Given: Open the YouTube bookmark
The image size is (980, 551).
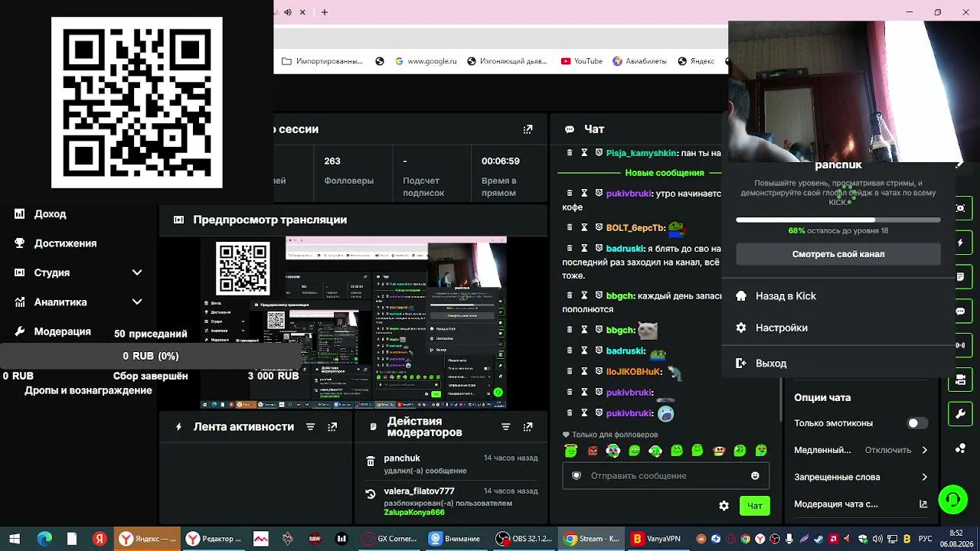Looking at the screenshot, I should pyautogui.click(x=581, y=61).
